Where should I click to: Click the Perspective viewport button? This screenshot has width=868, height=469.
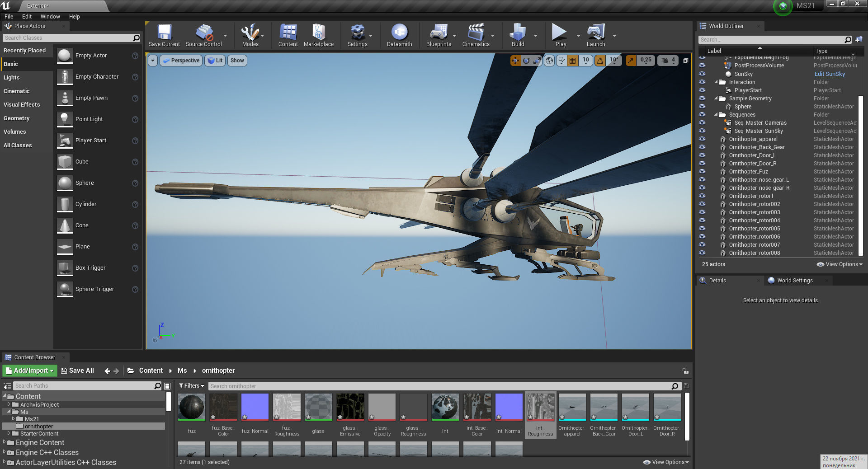pyautogui.click(x=181, y=61)
